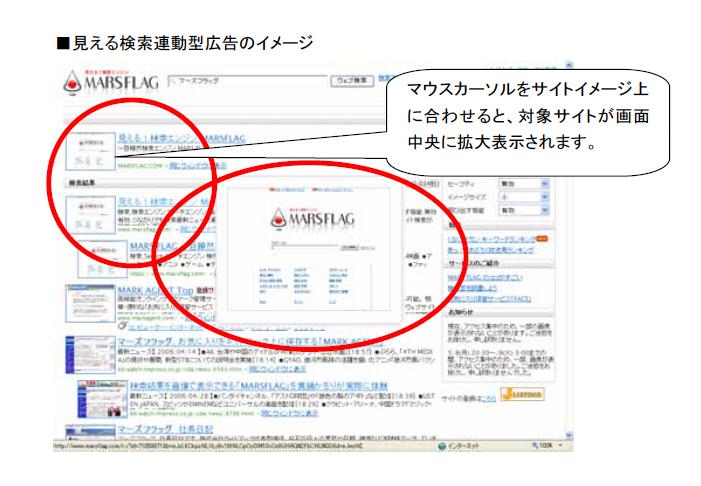This screenshot has height=486, width=701.
Task: Open the 検索結果を画像で表示できる「MARSFLAG」 link
Action: 258,385
